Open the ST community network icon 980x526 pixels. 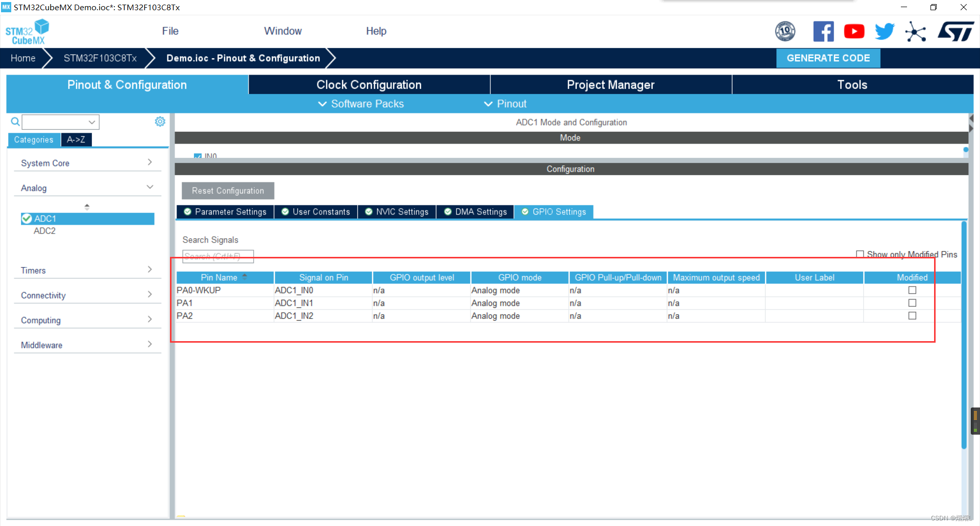[916, 32]
